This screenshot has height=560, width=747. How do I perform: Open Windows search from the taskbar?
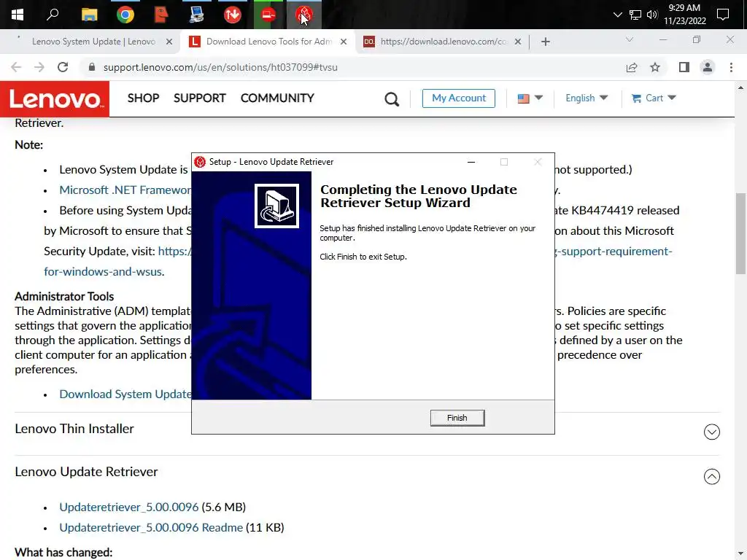click(53, 15)
